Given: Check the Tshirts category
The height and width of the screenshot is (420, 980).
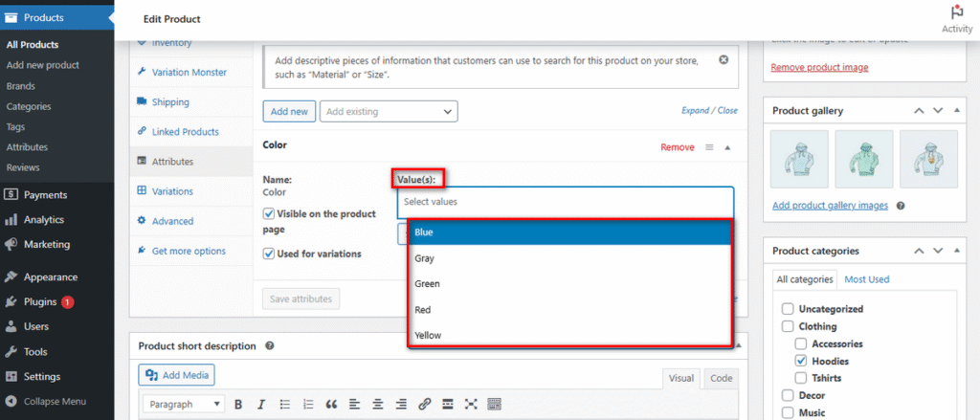Looking at the screenshot, I should click(x=801, y=378).
